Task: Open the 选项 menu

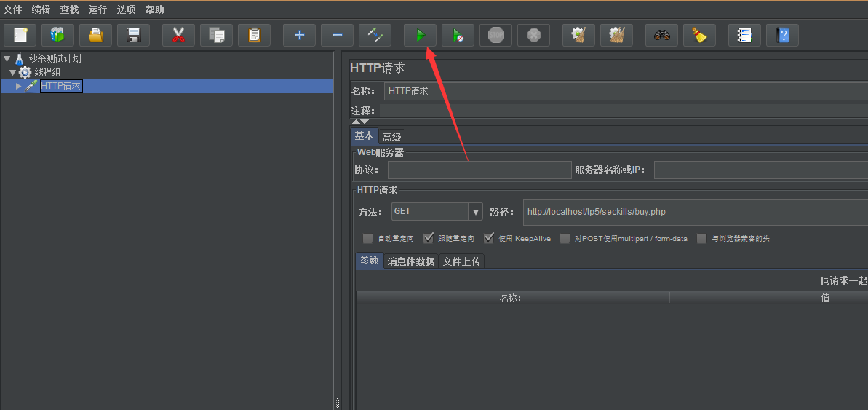Action: 126,9
